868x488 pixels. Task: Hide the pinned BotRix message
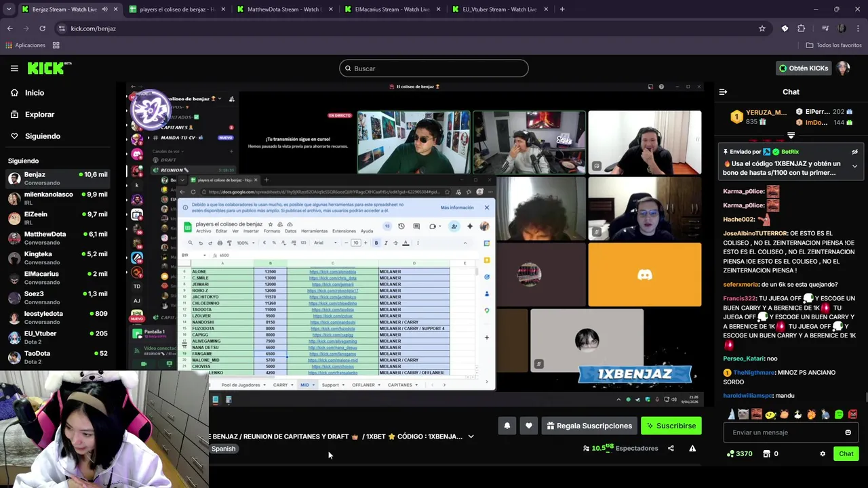point(854,152)
